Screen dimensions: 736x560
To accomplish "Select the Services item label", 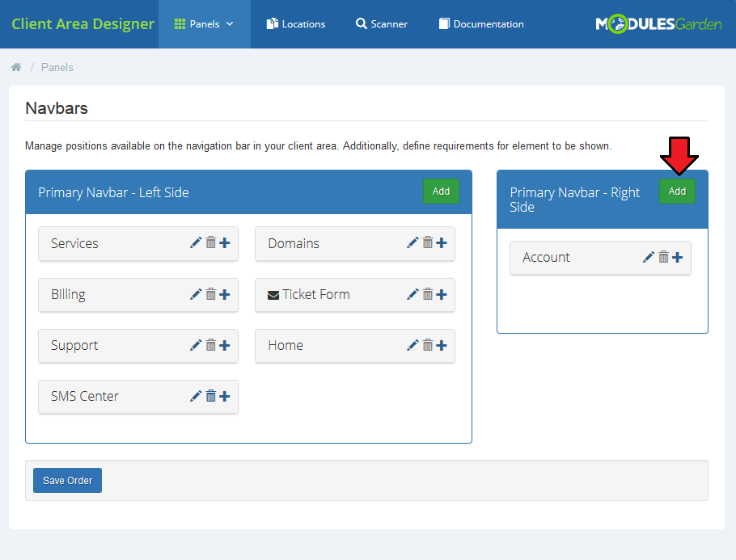I will coord(74,243).
